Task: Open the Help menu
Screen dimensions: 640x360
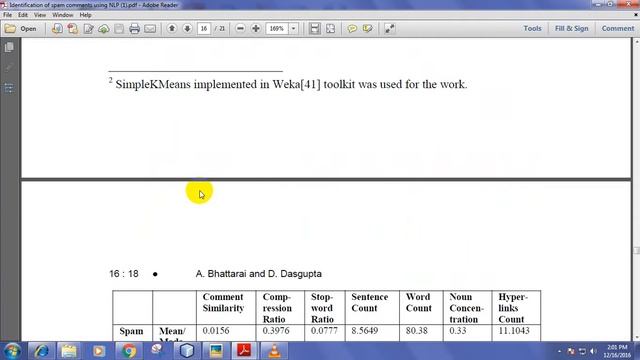Action: [x=85, y=15]
